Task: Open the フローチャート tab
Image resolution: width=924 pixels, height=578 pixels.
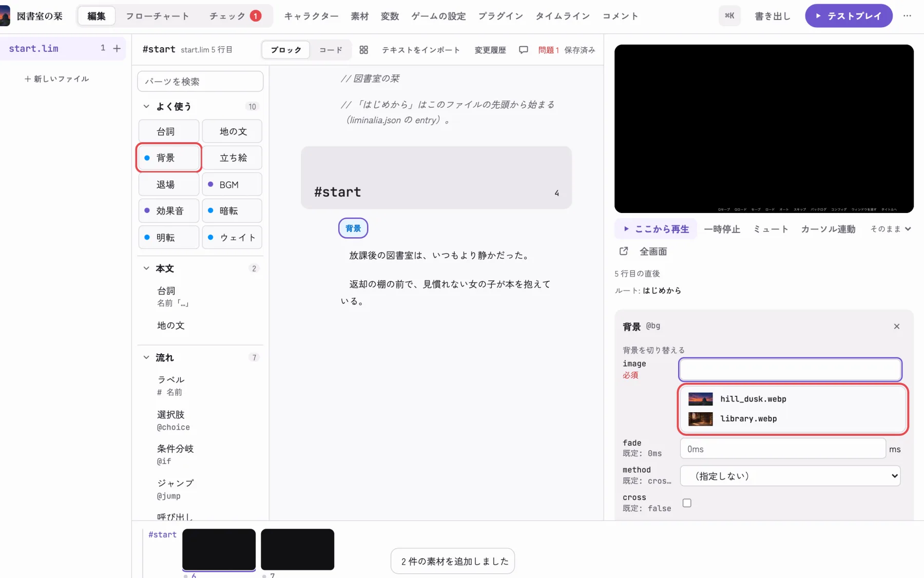Action: 158,16
